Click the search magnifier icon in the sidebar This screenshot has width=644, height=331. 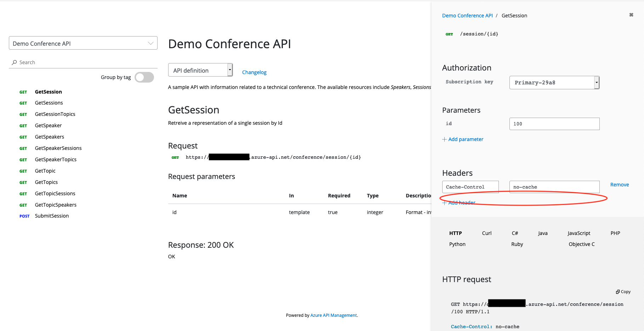(15, 62)
